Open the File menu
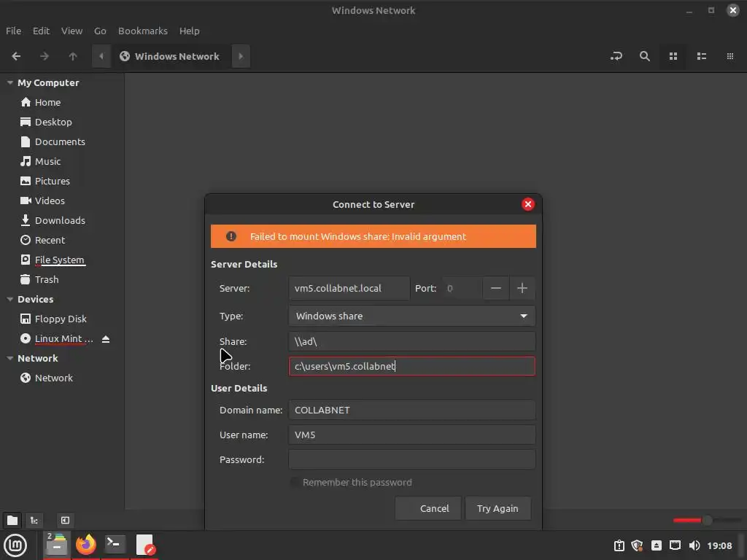This screenshot has height=560, width=747. pyautogui.click(x=13, y=31)
